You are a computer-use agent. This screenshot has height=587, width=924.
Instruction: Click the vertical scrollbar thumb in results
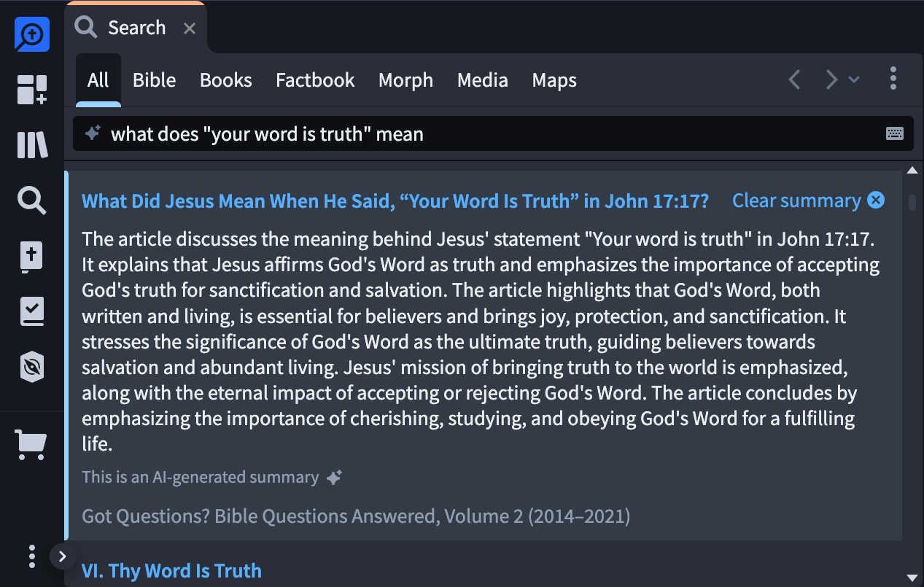tap(912, 202)
